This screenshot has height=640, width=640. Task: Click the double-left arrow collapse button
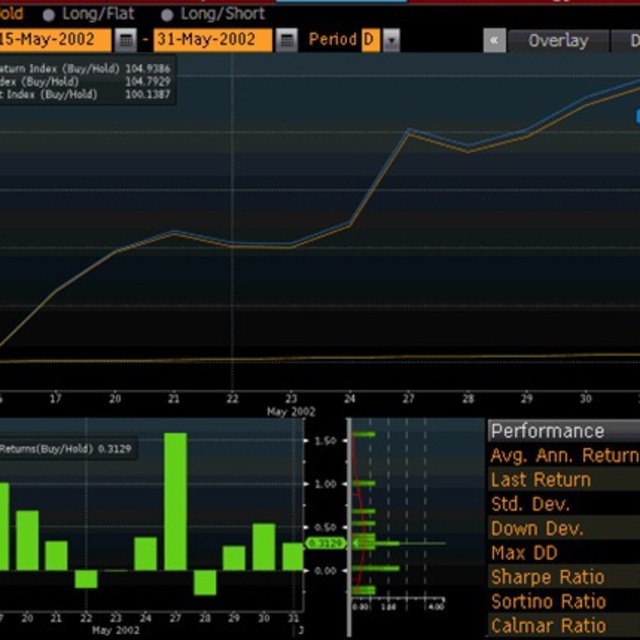coord(494,41)
